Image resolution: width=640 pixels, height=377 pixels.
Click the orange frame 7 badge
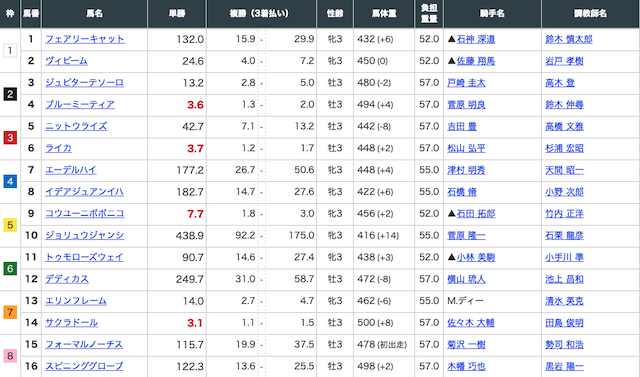click(10, 313)
